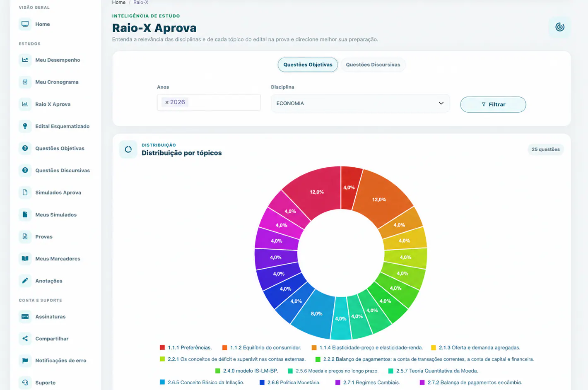This screenshot has width=588, height=390.
Task: Go to the Home breadcrumb link
Action: 119,2
